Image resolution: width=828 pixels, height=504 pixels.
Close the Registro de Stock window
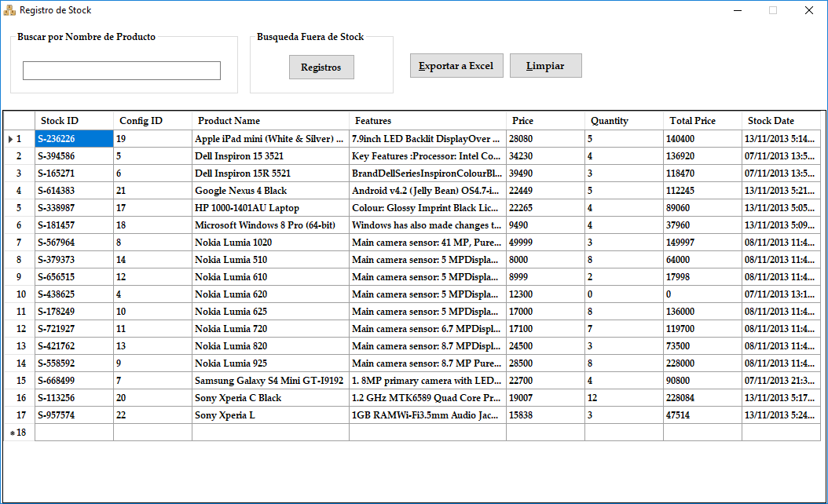tap(809, 10)
